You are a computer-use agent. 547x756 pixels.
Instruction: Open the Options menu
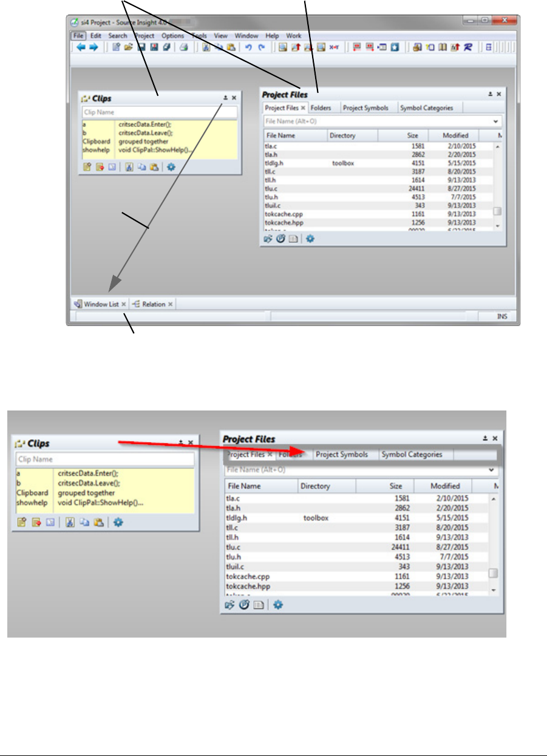point(173,36)
